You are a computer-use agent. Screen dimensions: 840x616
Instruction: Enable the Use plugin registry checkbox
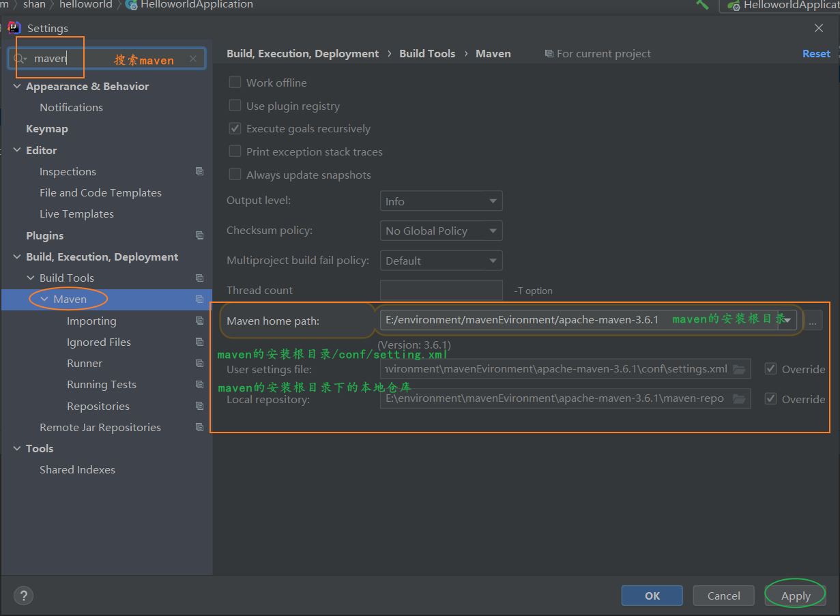click(235, 106)
